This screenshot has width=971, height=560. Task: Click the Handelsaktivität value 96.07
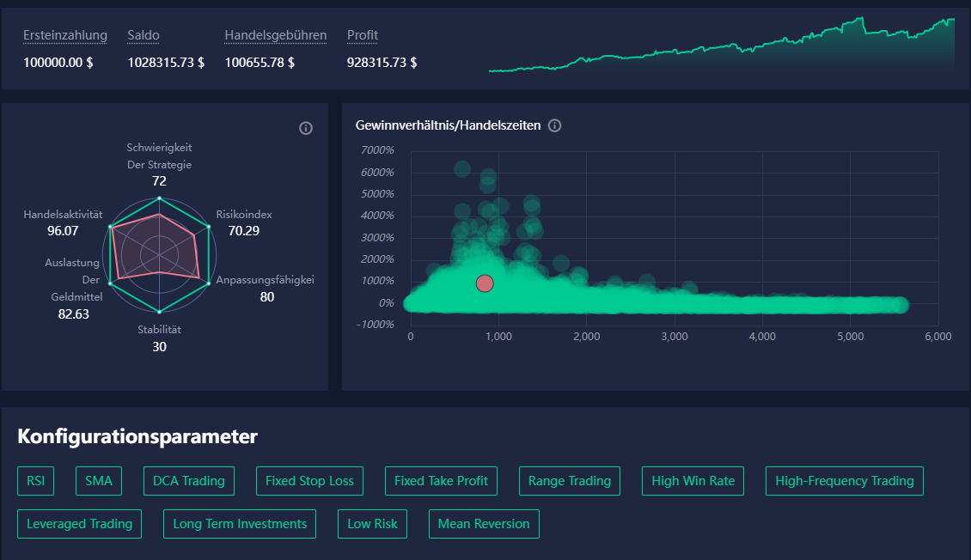[x=64, y=231]
